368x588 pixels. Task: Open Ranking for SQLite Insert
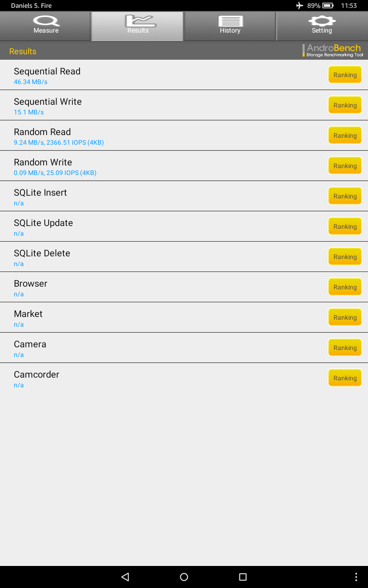coord(345,196)
